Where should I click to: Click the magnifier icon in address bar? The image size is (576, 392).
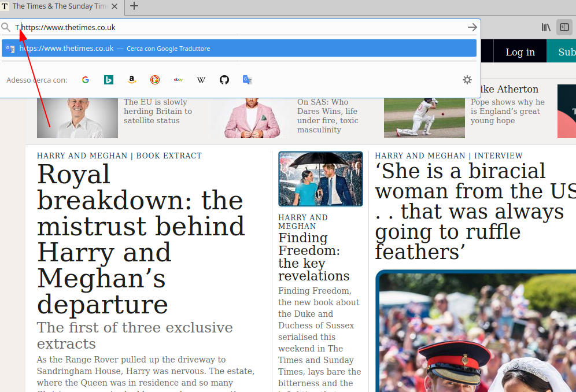(x=6, y=27)
